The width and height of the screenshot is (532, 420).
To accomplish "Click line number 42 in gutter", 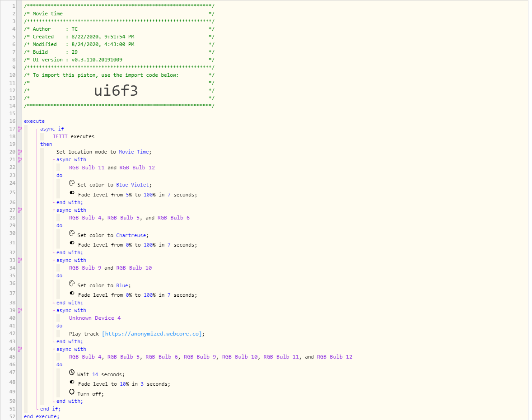I will coord(12,334).
